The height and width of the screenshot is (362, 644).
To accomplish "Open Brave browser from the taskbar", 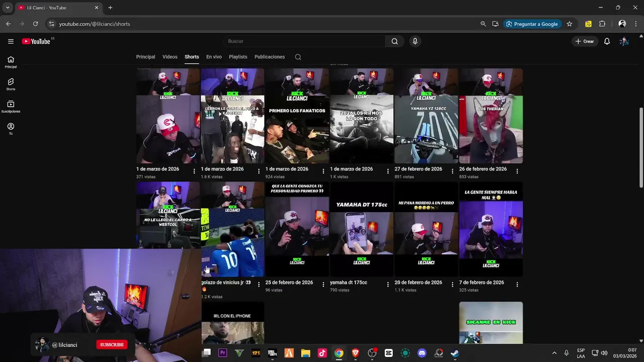I will click(356, 353).
